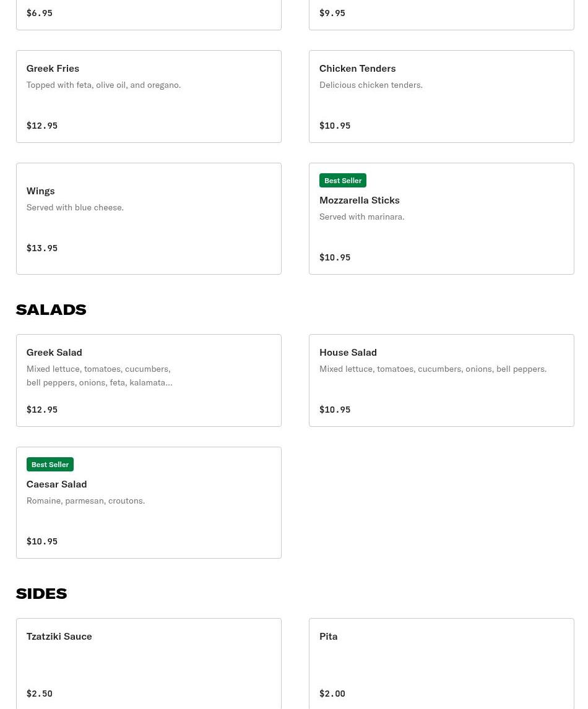The height and width of the screenshot is (709, 588).
Task: Click the truncated Greek Salad description
Action: click(99, 376)
